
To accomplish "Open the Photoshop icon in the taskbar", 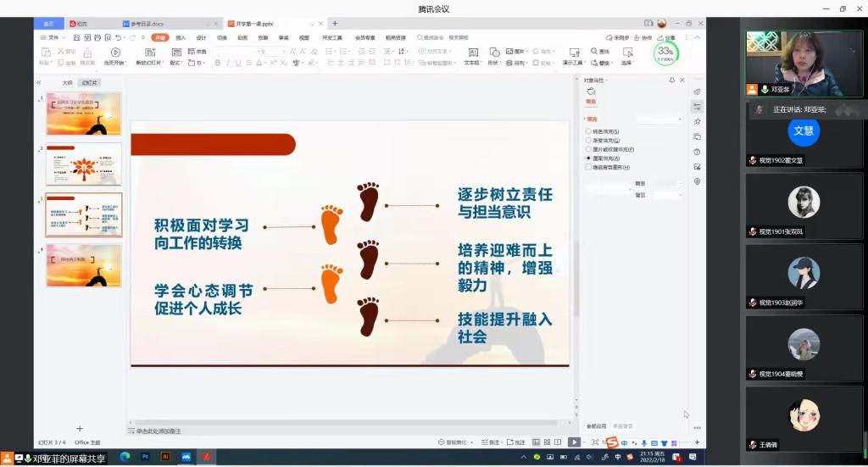I will point(145,457).
